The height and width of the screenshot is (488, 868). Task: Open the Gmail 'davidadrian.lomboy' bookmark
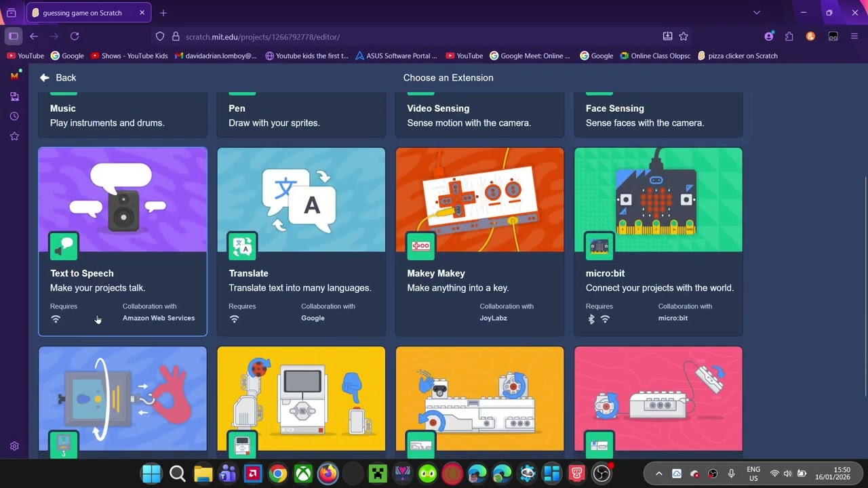tap(216, 56)
